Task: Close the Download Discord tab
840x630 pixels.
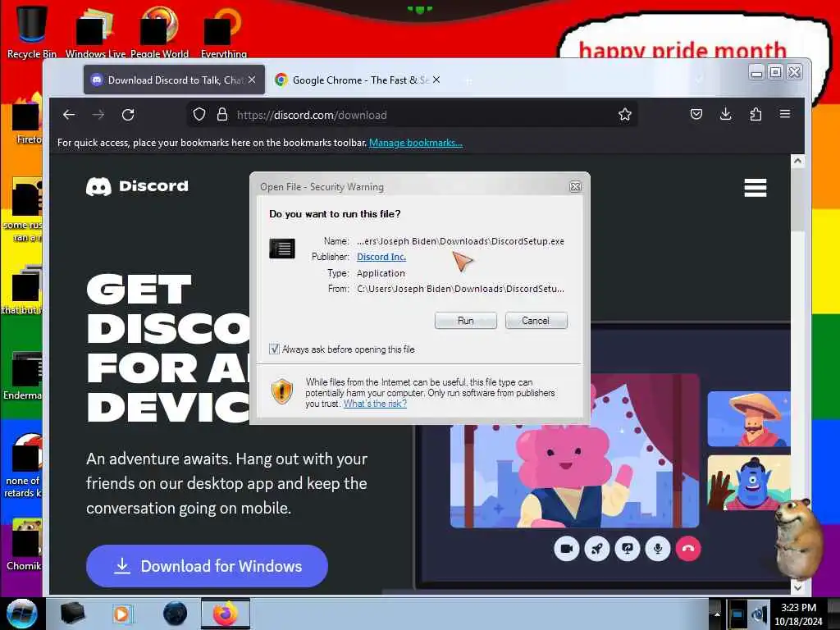Action: [252, 80]
